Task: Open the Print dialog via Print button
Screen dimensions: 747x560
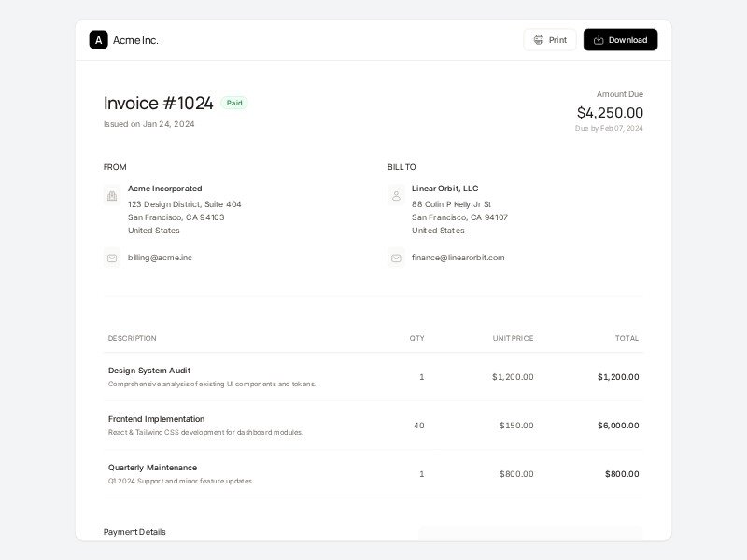Action: point(550,39)
